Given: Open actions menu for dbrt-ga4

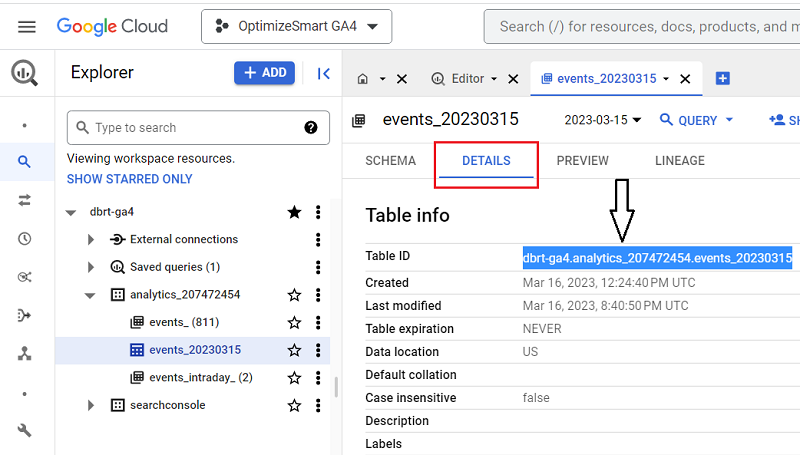Looking at the screenshot, I should [318, 212].
